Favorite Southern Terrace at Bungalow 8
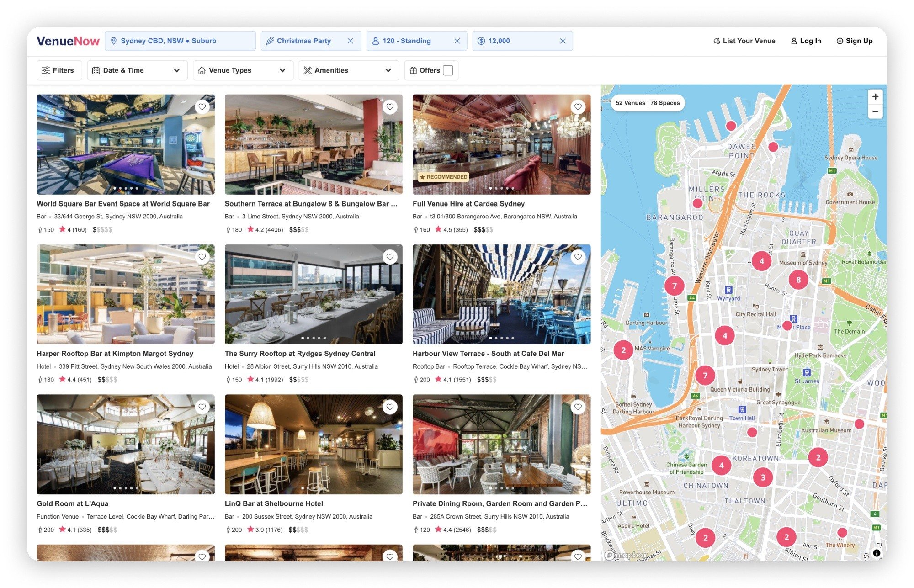 point(390,107)
